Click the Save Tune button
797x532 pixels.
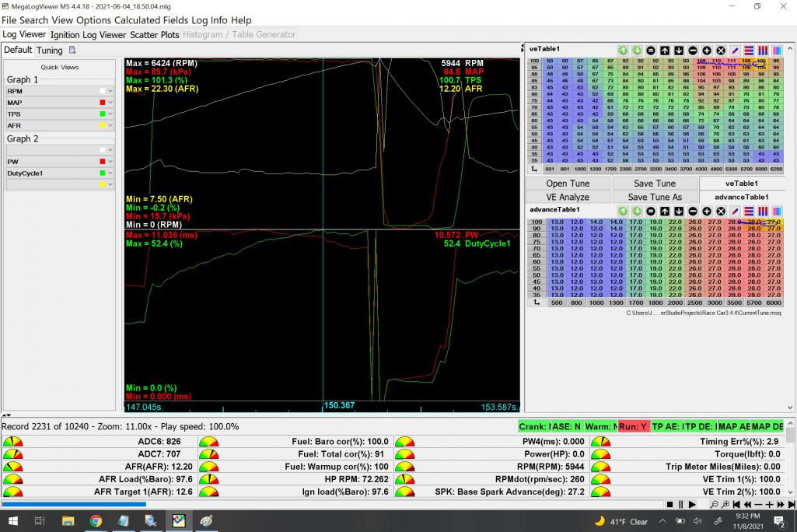(x=655, y=184)
